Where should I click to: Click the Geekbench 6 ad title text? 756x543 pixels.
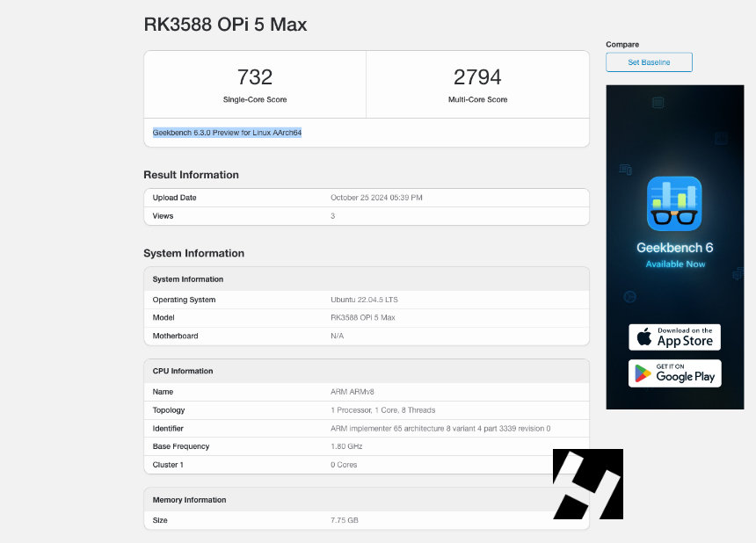(x=674, y=248)
